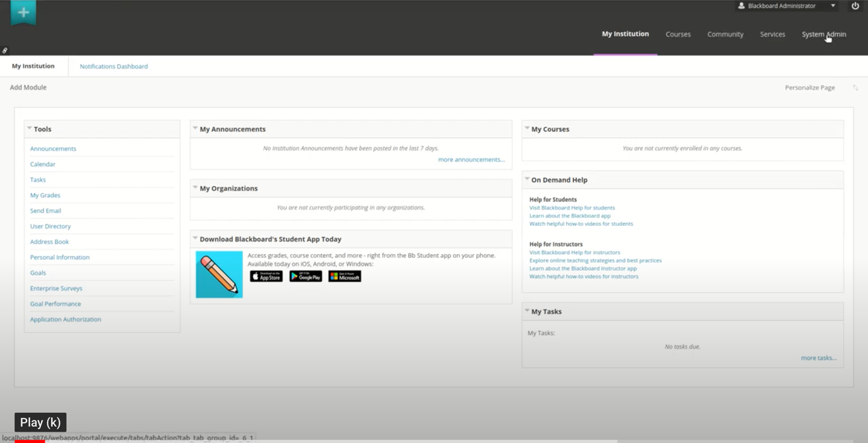Click the Blackboard Administrator user name
Image resolution: width=868 pixels, height=443 pixels.
782,6
